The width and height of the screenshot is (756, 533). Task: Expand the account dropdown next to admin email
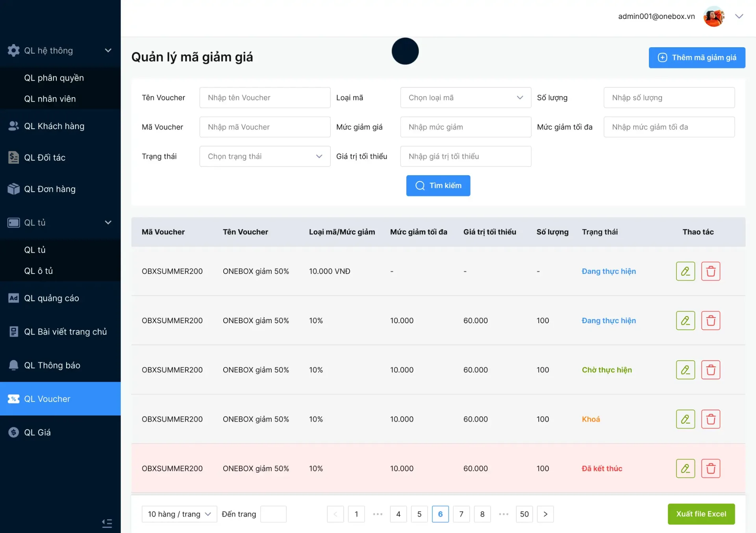pos(739,17)
